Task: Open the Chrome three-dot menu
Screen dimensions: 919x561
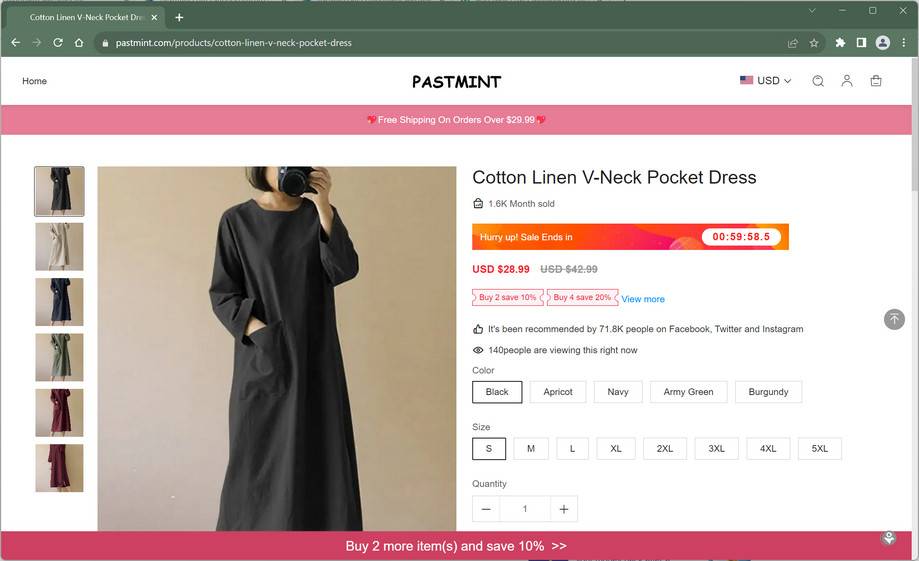Action: coord(903,43)
